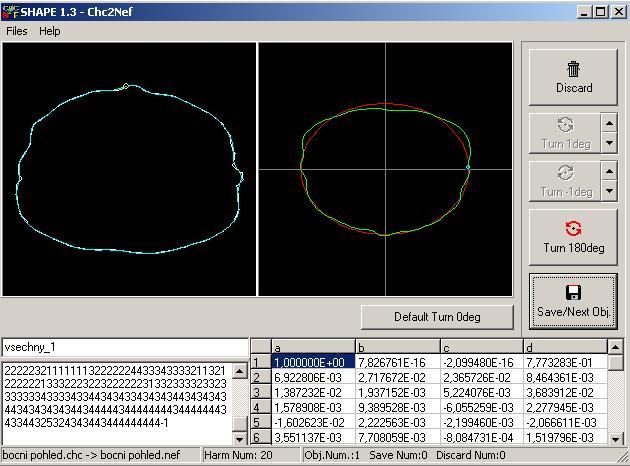Click the chain code scrollbar down arrow
630x466 pixels.
[240, 438]
